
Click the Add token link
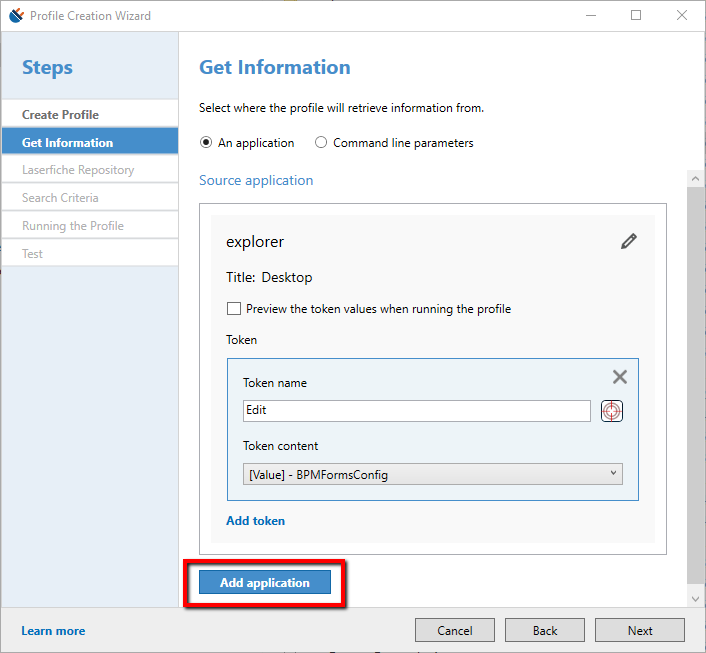[x=255, y=521]
